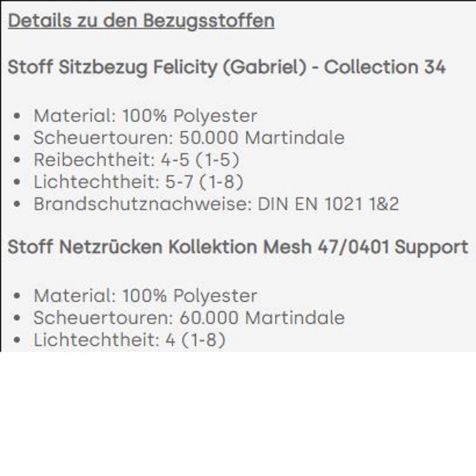Click the first 'Material: 100% Polyester' line
The width and height of the screenshot is (476, 476).
[x=145, y=116]
